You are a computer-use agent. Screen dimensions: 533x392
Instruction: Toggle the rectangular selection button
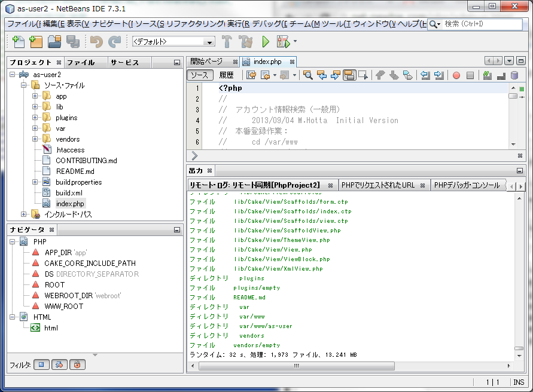coord(363,75)
